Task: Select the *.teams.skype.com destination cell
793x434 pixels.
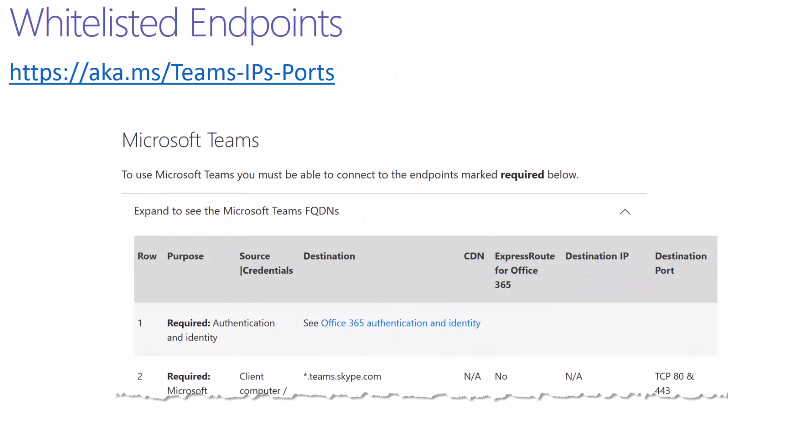Action: [x=342, y=377]
